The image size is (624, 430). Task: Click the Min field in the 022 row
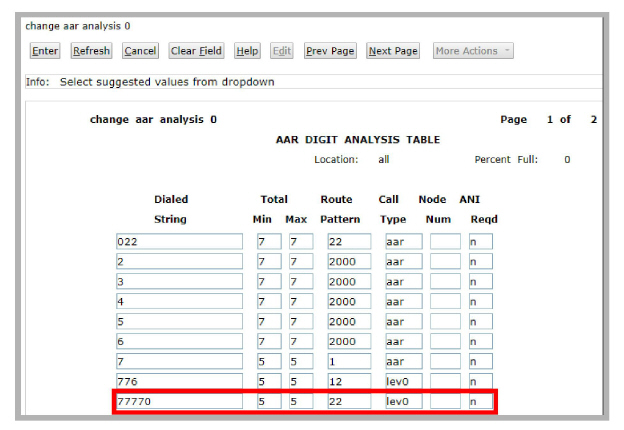click(269, 241)
